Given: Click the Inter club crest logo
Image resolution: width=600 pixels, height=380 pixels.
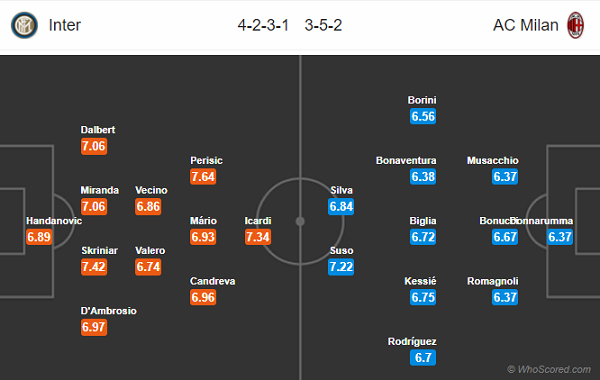Looking at the screenshot, I should 24,25.
